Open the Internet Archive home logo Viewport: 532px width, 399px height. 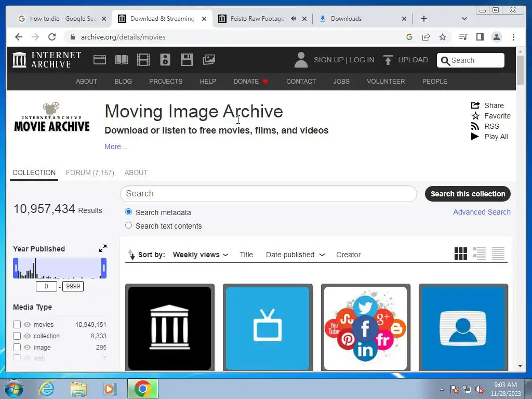(x=47, y=60)
